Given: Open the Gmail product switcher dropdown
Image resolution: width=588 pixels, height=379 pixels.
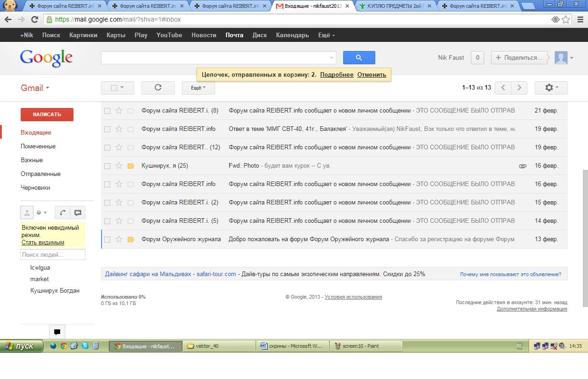Looking at the screenshot, I should (x=35, y=88).
